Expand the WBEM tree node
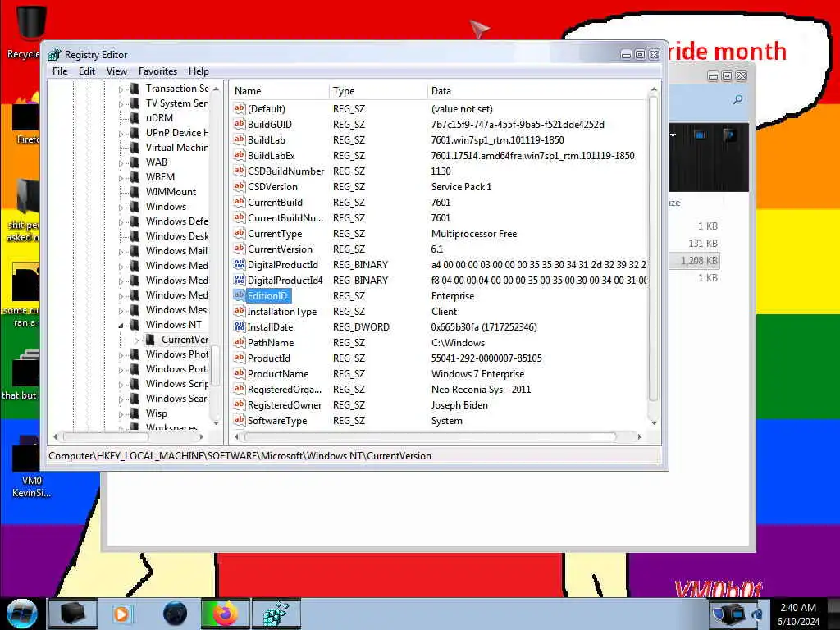This screenshot has width=840, height=630. 121,177
